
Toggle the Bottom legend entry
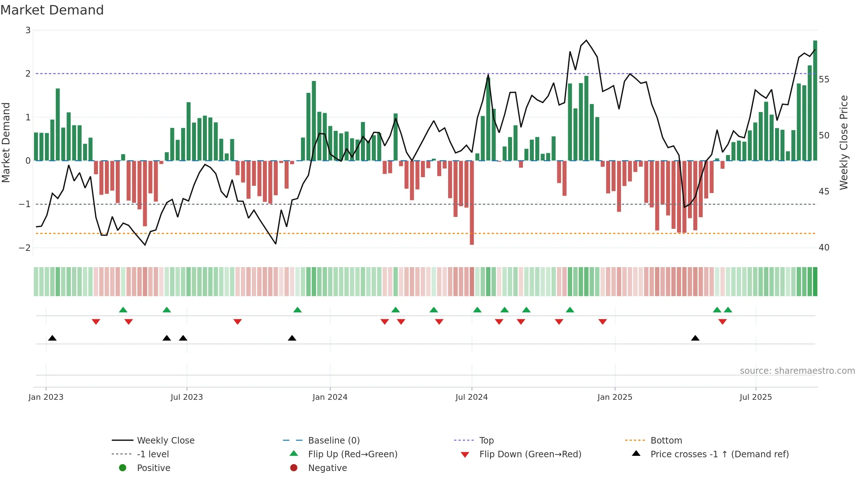[x=654, y=440]
